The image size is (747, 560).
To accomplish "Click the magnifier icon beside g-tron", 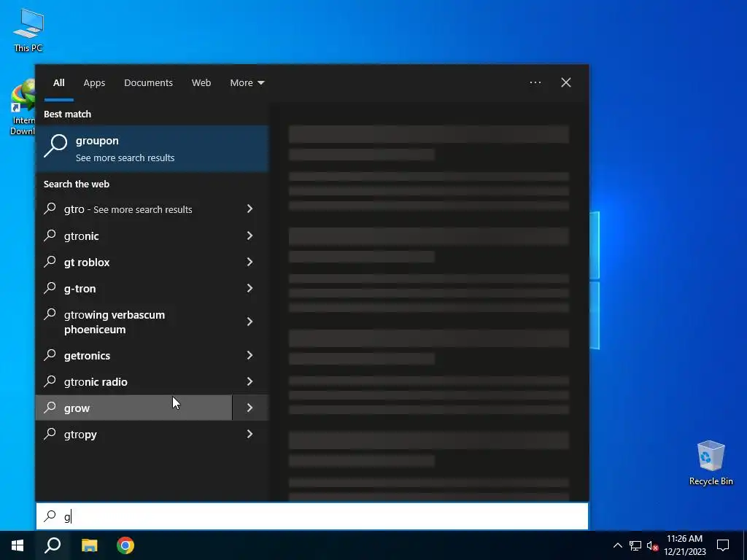I will coord(50,287).
